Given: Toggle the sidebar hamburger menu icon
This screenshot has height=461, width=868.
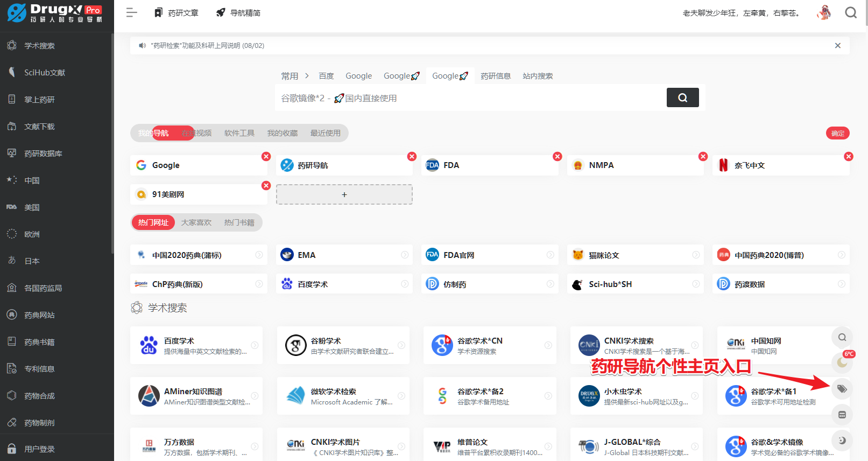Looking at the screenshot, I should (x=131, y=12).
